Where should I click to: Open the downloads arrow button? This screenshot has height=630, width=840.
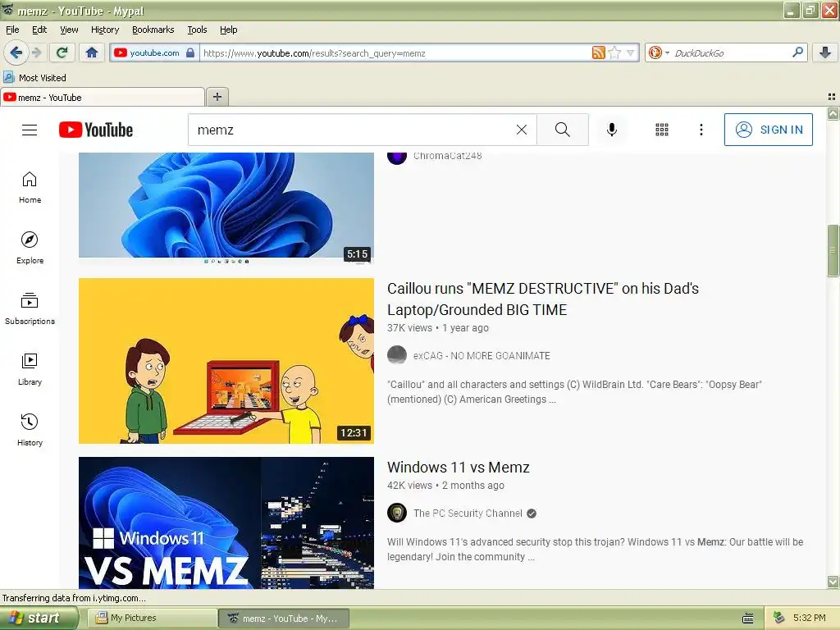[825, 52]
